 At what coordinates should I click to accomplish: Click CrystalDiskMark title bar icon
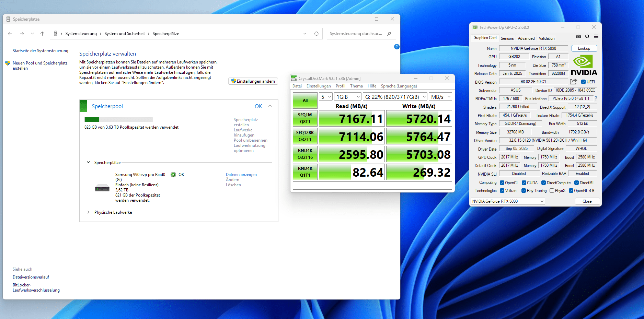pyautogui.click(x=294, y=78)
